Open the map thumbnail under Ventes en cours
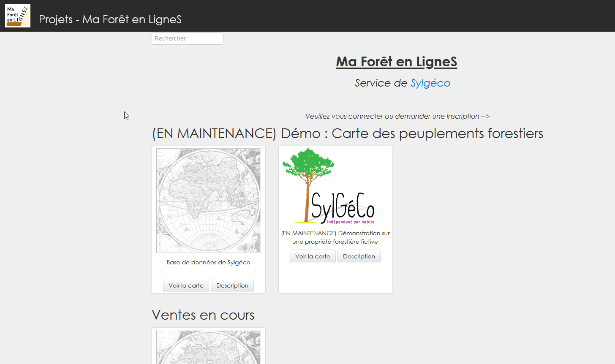The image size is (615, 364). pos(209,347)
